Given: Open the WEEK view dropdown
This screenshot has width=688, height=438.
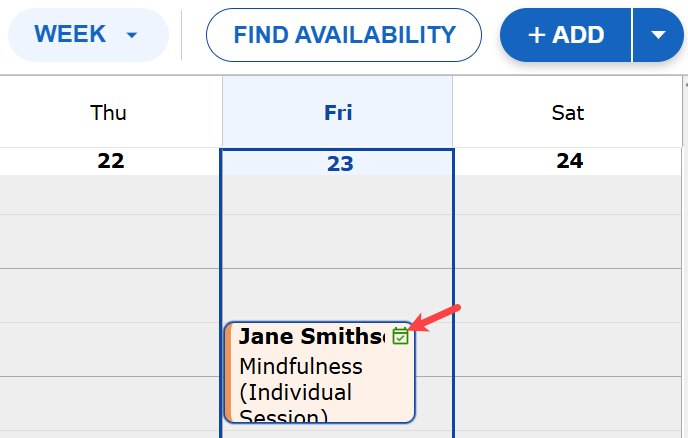Looking at the screenshot, I should [x=87, y=35].
